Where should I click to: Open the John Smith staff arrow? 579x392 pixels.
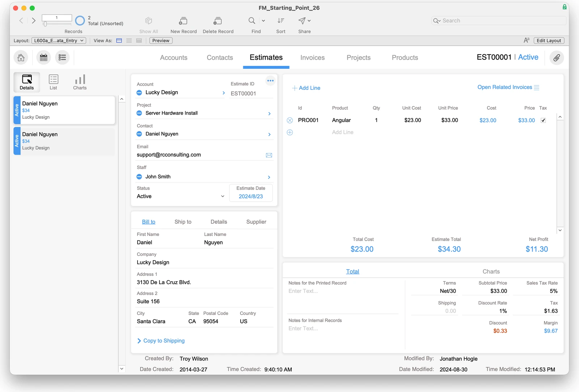click(269, 177)
